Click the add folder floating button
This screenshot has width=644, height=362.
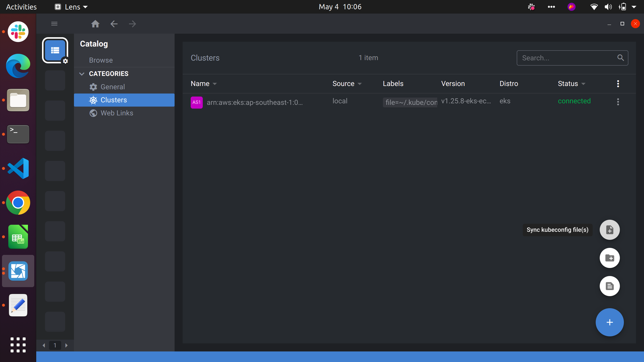(610, 258)
